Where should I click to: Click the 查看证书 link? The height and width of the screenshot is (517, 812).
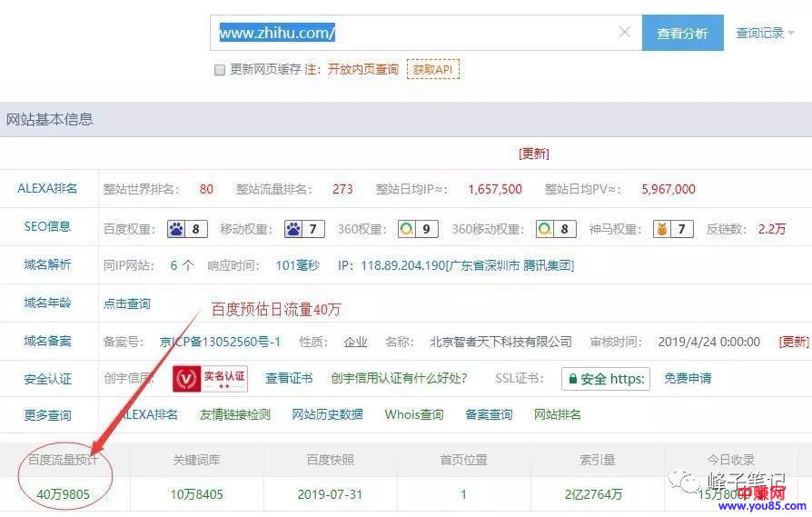pyautogui.click(x=289, y=378)
